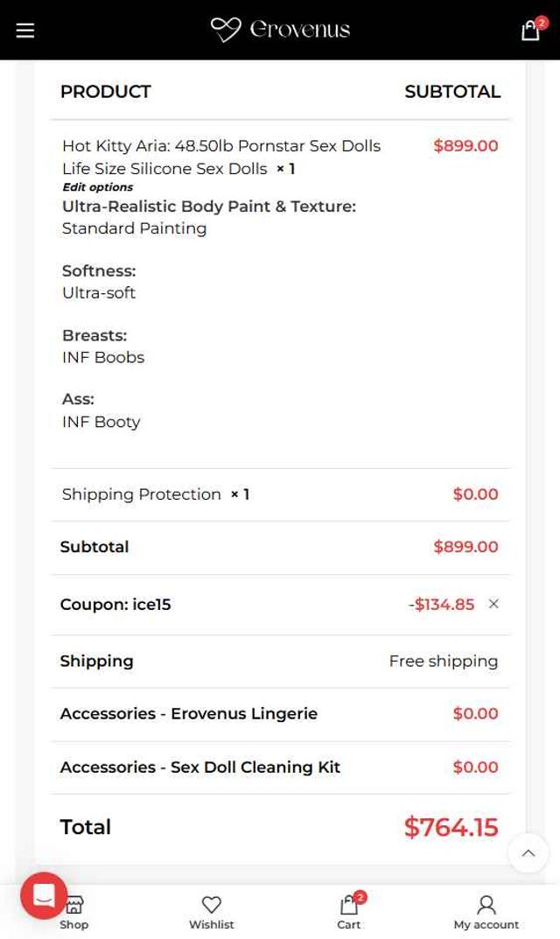
Task: Remove the ice15 coupon
Action: [x=493, y=604]
